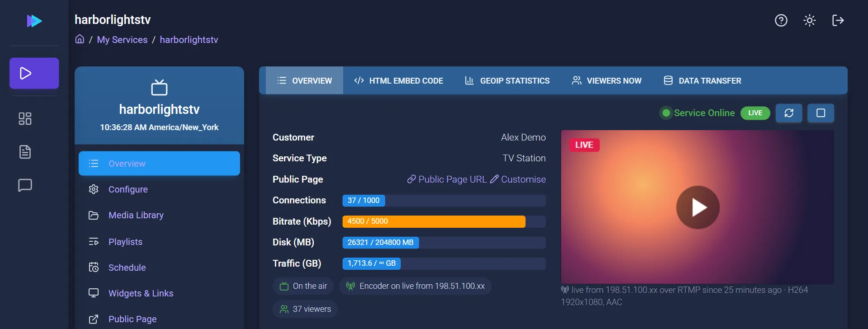Click the green LIVE status badge

pyautogui.click(x=755, y=113)
